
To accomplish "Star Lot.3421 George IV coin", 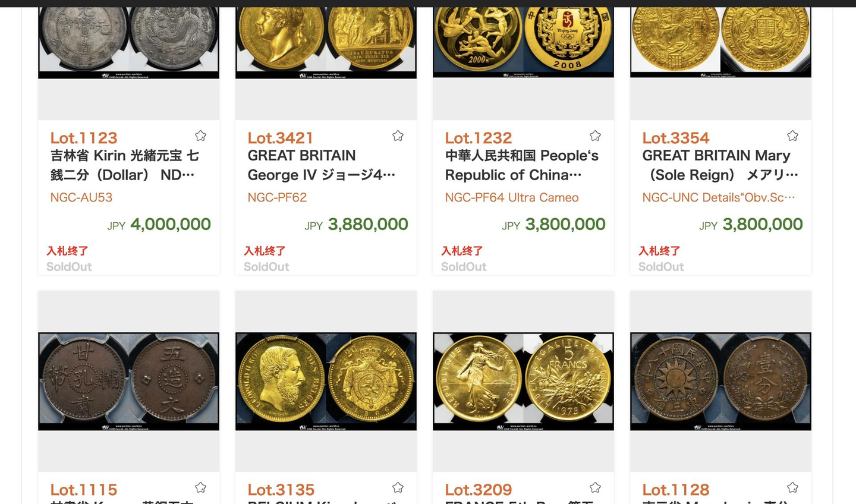I will (398, 136).
